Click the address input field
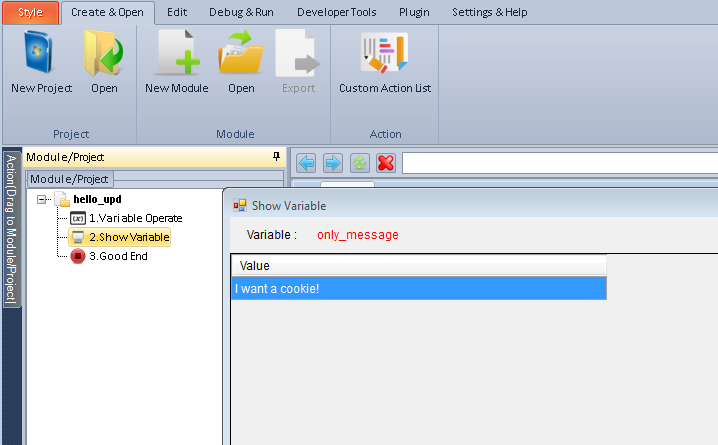 pos(558,163)
